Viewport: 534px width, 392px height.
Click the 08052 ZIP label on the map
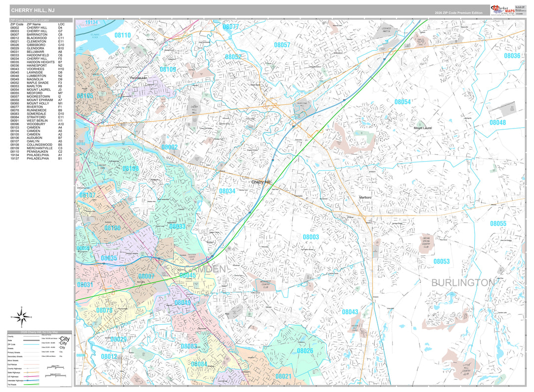point(233,57)
